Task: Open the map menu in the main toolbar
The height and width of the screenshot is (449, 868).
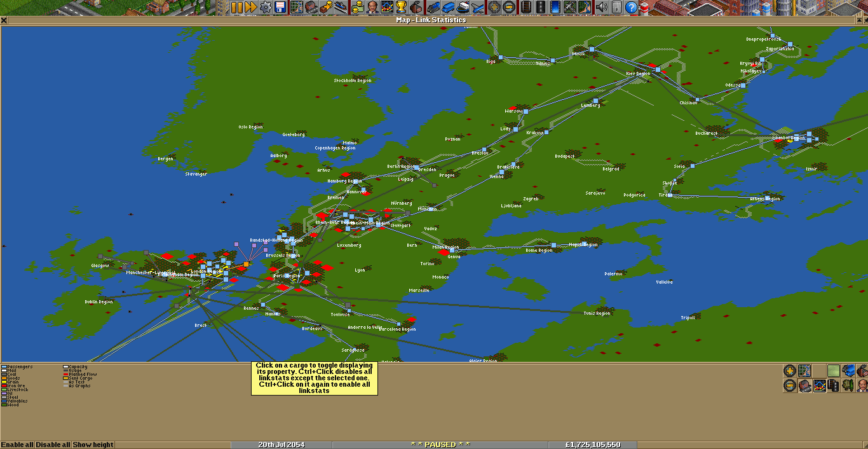Action: [297, 7]
